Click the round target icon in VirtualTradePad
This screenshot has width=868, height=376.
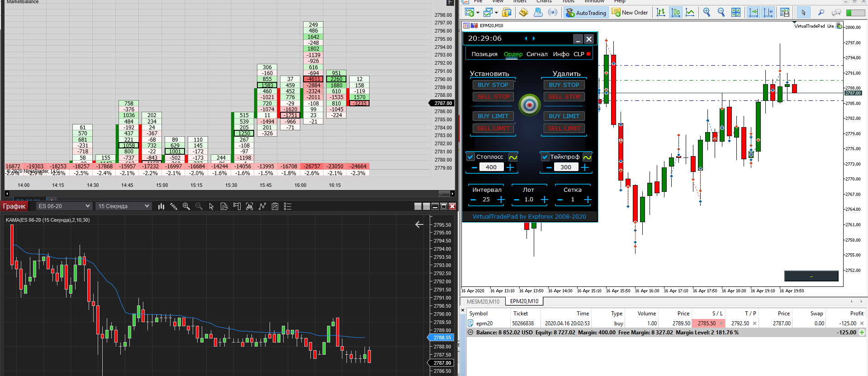(530, 105)
